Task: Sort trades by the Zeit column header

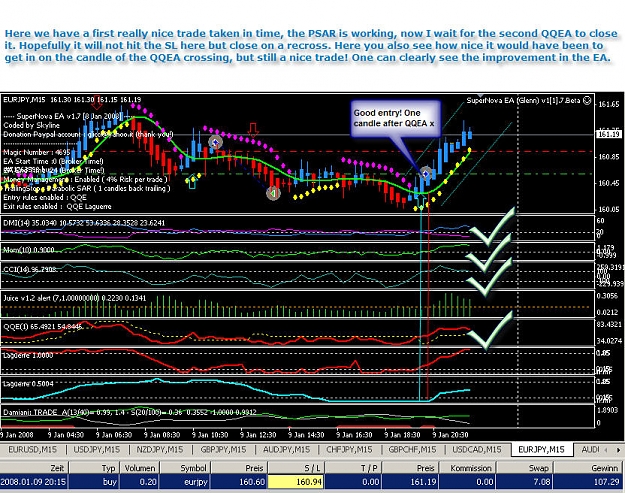Action: [34, 468]
